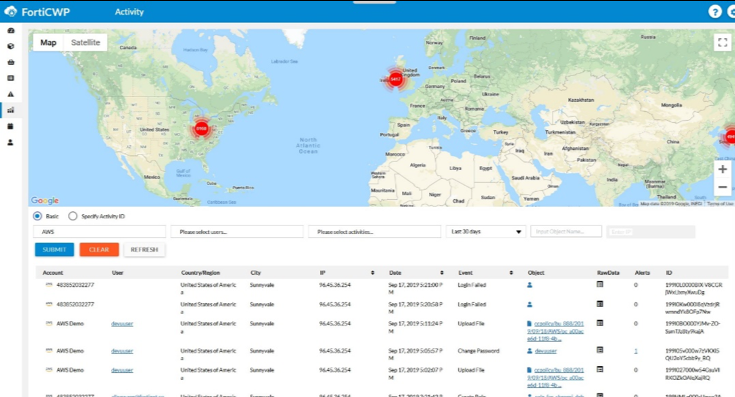Open alert count 1 link in Change Password row
Screen dimensions: 735x397
pyautogui.click(x=636, y=351)
